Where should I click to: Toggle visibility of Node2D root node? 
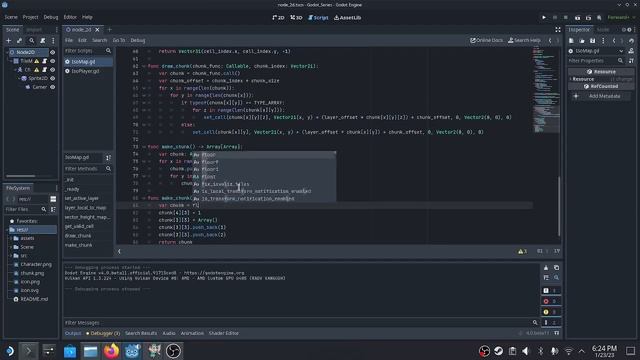click(52, 52)
